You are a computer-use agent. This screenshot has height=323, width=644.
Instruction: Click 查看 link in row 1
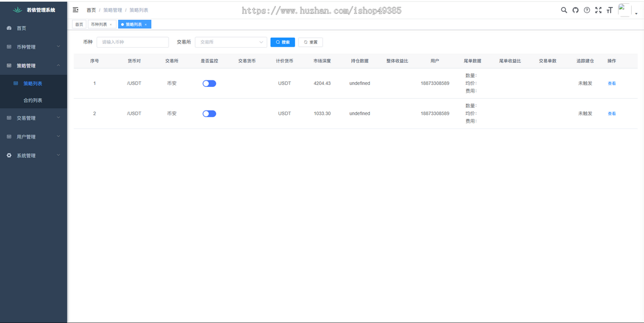(612, 84)
